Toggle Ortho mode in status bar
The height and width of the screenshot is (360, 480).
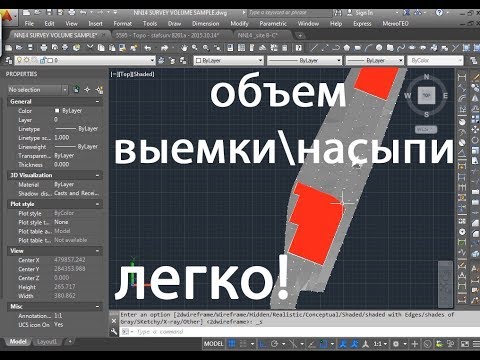(x=263, y=344)
